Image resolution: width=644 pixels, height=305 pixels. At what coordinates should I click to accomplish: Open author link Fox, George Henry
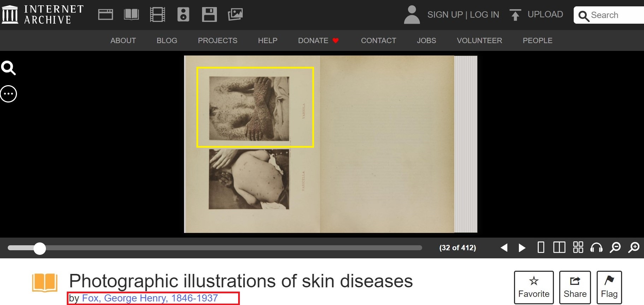point(150,298)
